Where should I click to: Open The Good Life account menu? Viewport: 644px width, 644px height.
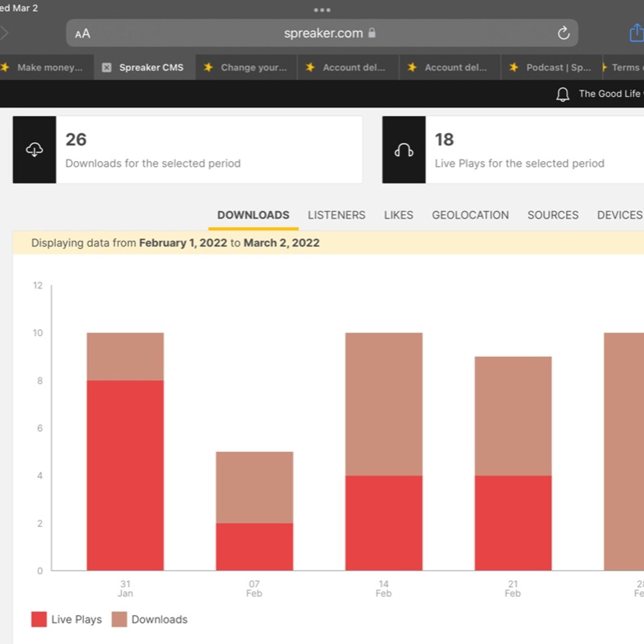click(609, 94)
